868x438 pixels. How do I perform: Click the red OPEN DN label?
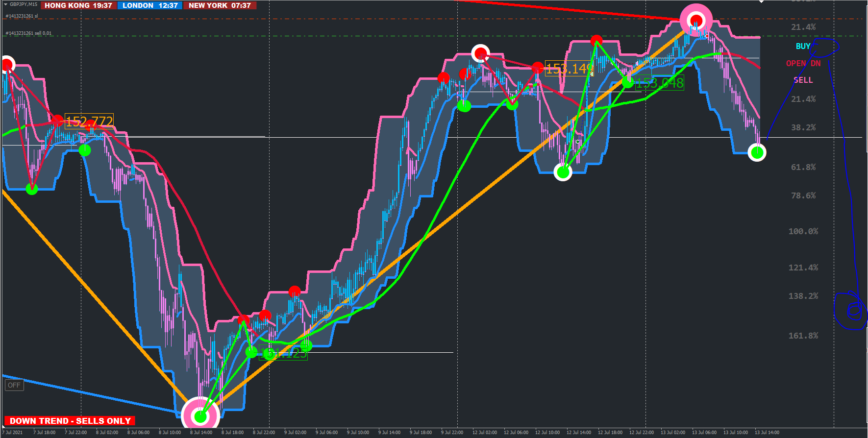tap(803, 63)
